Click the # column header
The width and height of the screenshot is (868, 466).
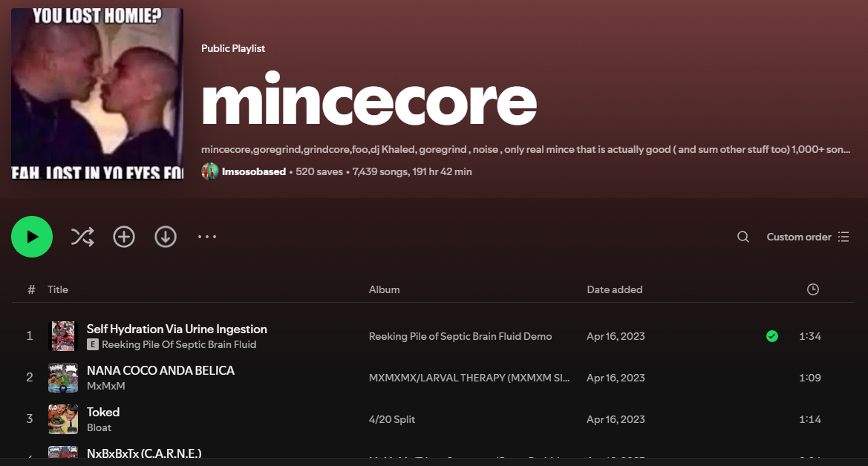click(31, 289)
